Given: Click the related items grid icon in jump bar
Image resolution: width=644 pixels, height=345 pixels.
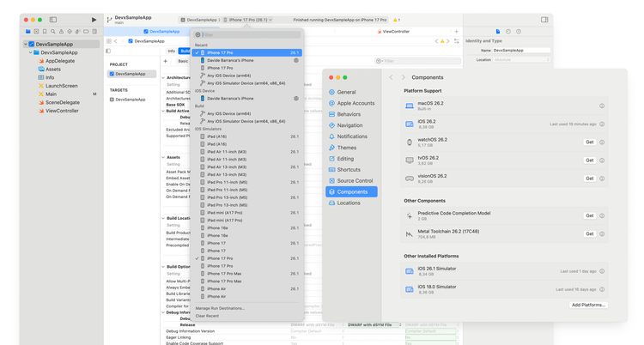Looking at the screenshot, I should point(109,41).
